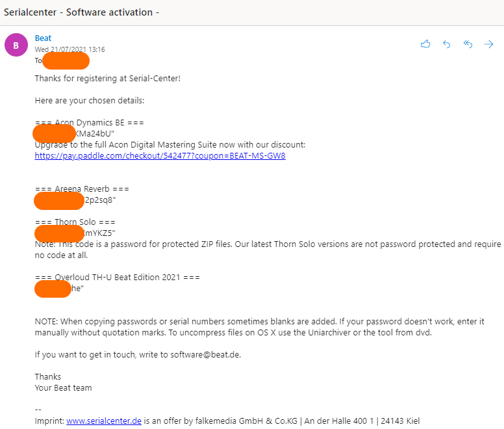Click the email subject Serialcenter - Software activation
The height and width of the screenshot is (429, 504).
pos(82,12)
